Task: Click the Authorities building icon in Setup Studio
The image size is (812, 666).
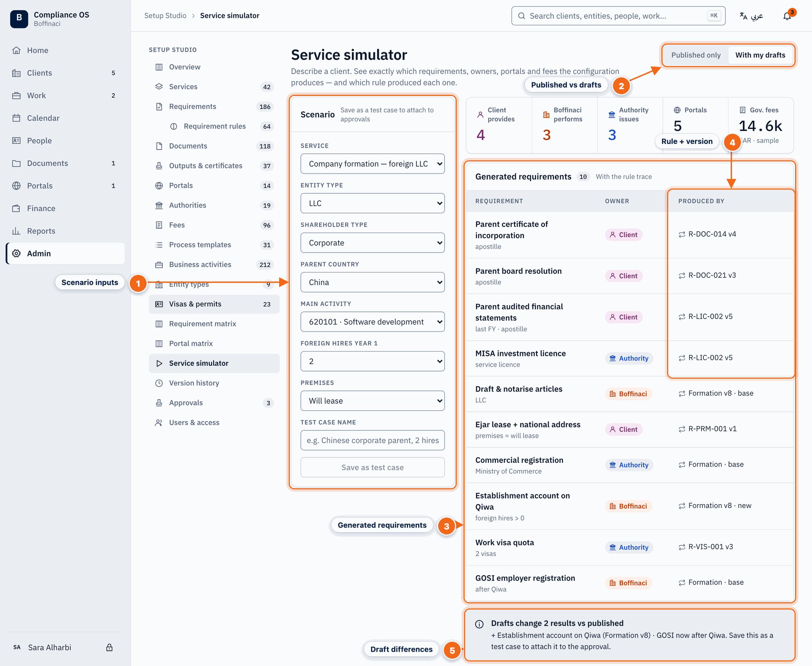Action: tap(159, 205)
